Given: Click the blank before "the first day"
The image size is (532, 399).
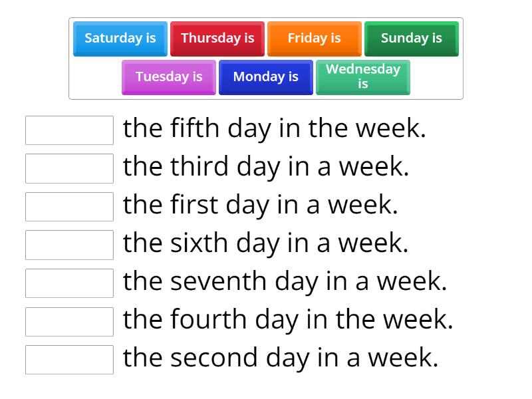Looking at the screenshot, I should click(69, 206).
